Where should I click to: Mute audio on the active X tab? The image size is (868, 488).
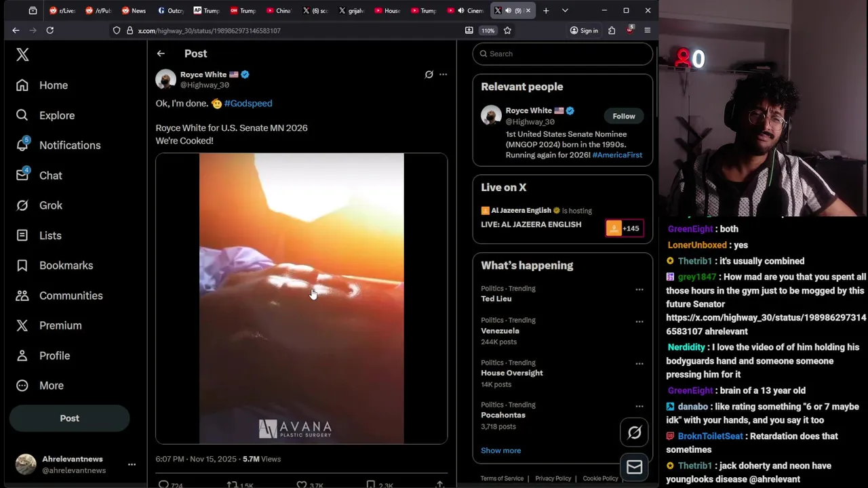coord(508,11)
